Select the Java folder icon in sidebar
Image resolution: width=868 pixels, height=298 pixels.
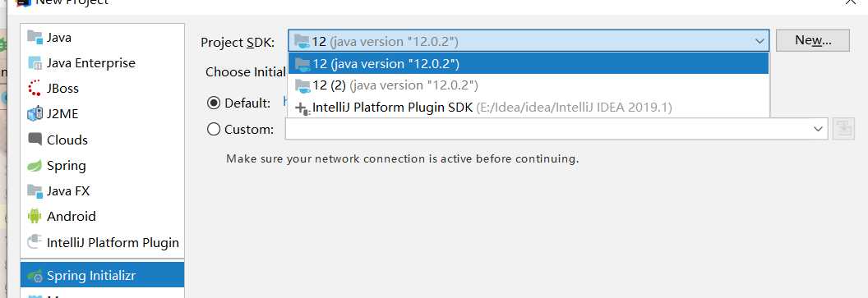[x=35, y=37]
